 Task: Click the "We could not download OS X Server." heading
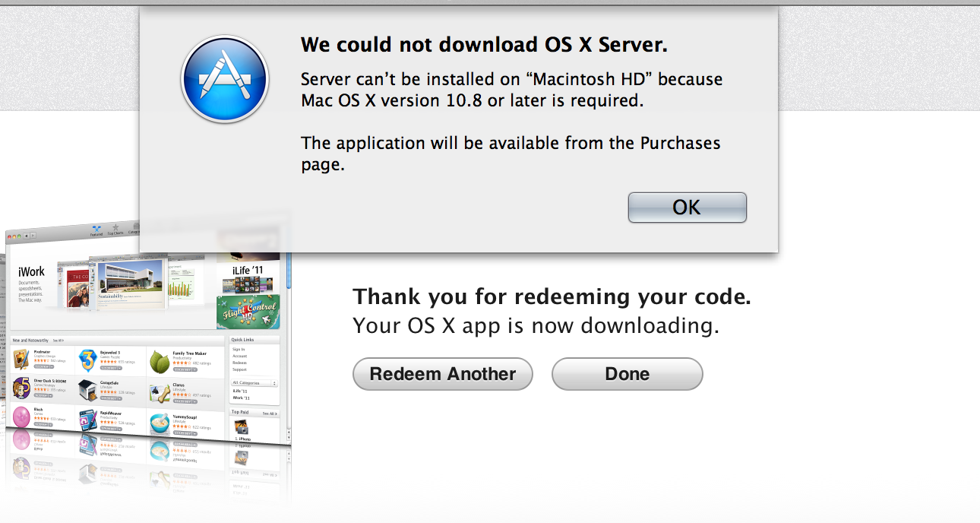(484, 45)
